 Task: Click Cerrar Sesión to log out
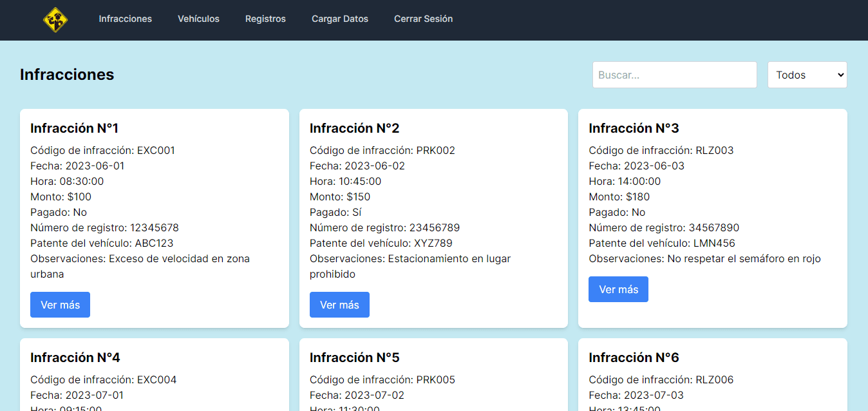click(424, 19)
